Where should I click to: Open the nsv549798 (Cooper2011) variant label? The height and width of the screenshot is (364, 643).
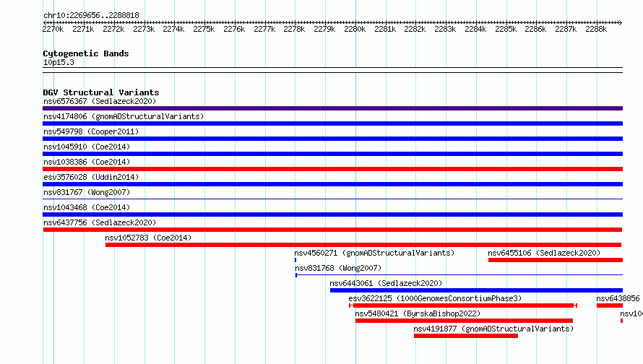click(91, 131)
